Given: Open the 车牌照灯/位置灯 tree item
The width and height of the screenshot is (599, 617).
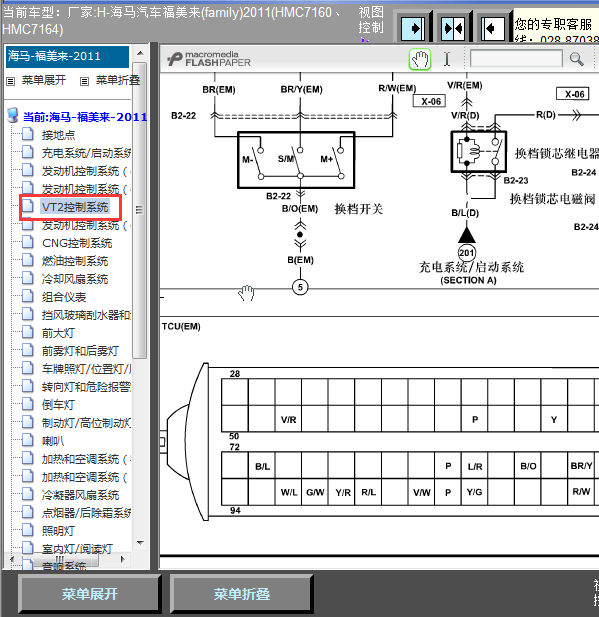Looking at the screenshot, I should pyautogui.click(x=86, y=369).
